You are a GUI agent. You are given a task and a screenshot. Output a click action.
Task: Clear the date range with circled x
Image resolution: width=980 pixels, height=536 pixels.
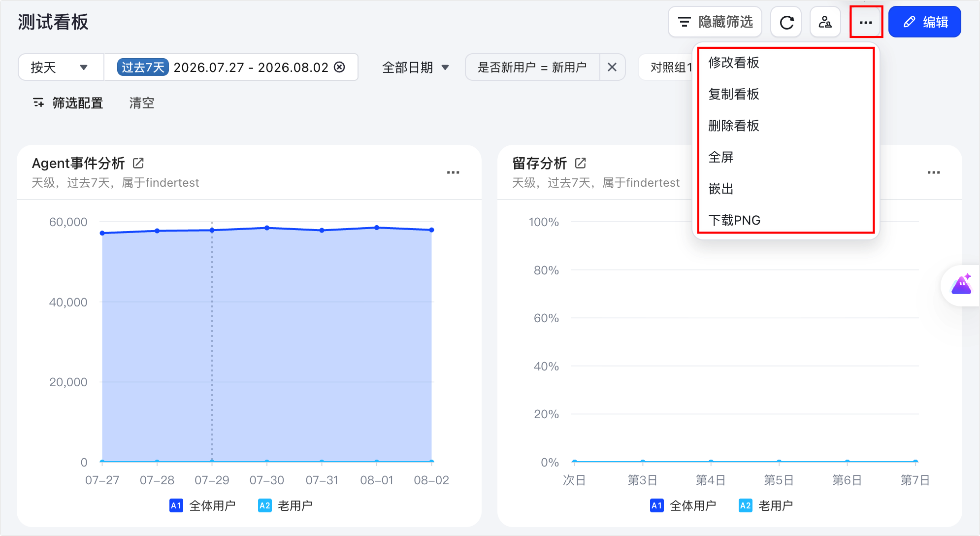click(x=339, y=67)
